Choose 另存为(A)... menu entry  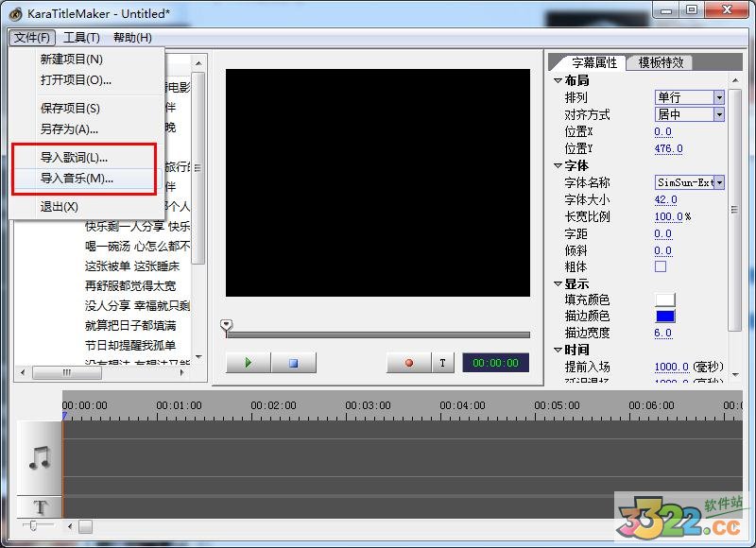69,129
